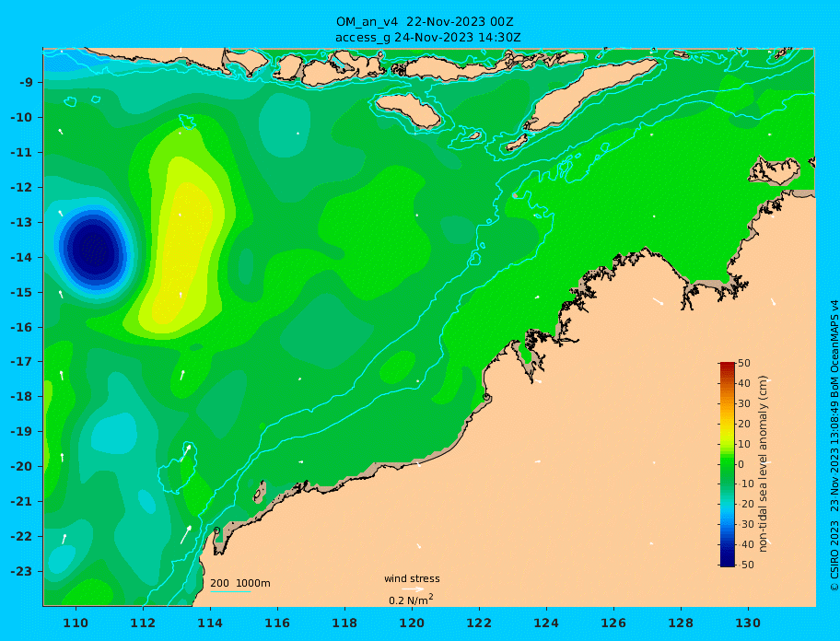The image size is (840, 641).
Task: Click longitude axis label '112'
Action: pos(143,624)
